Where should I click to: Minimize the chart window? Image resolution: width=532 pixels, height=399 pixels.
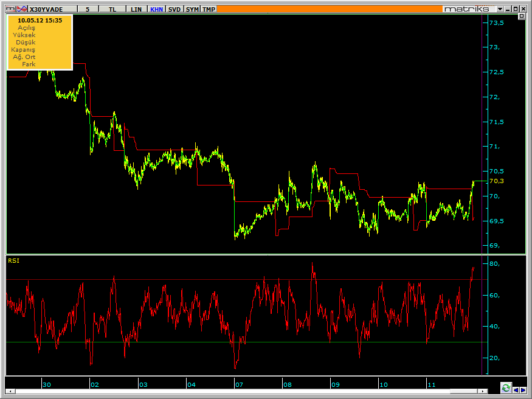508,9
